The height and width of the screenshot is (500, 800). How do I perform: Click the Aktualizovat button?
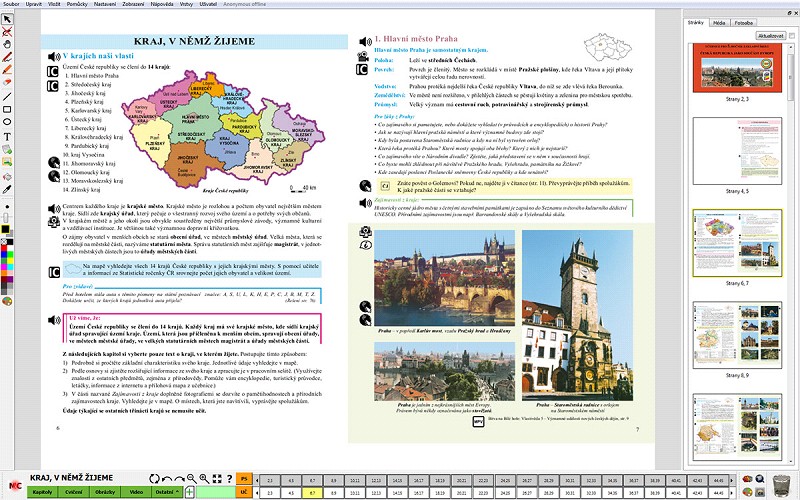[770, 36]
